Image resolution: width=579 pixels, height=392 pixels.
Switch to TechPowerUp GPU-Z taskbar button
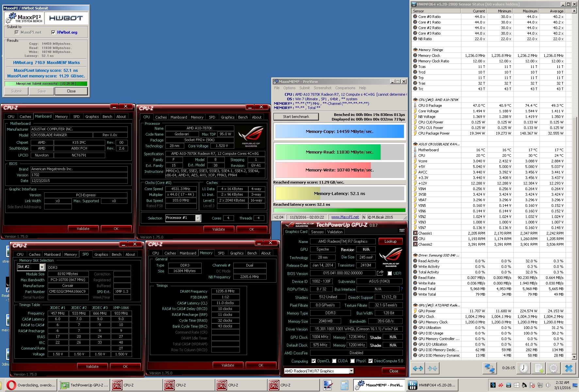click(85, 385)
